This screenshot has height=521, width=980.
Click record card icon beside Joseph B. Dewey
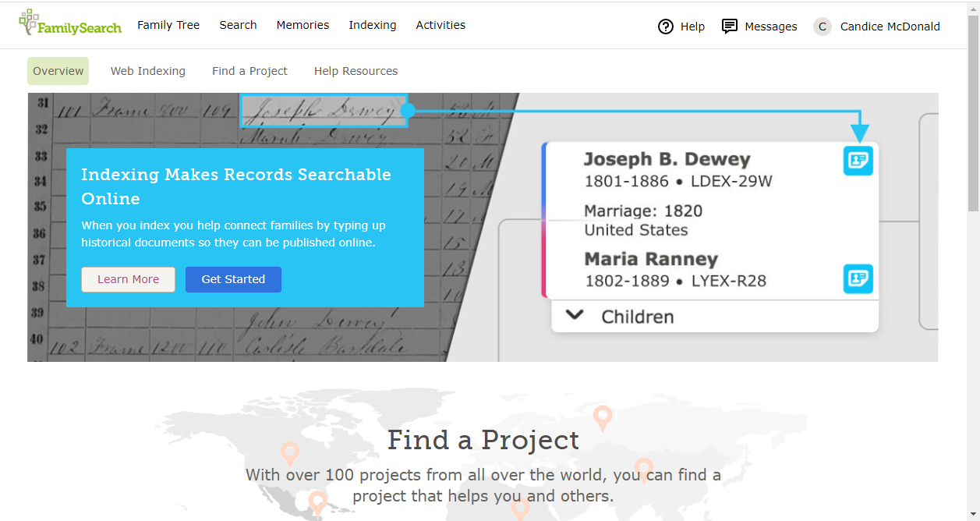tap(858, 161)
